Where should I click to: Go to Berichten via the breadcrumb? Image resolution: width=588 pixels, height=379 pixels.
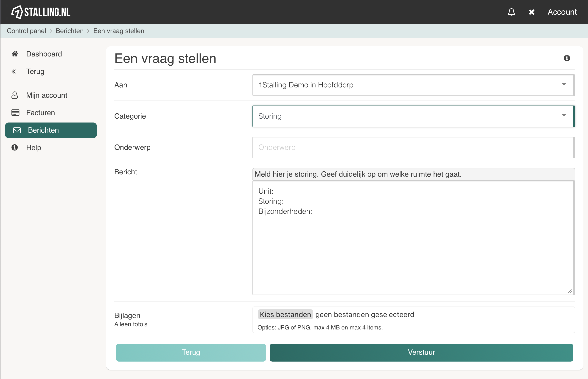click(x=69, y=31)
